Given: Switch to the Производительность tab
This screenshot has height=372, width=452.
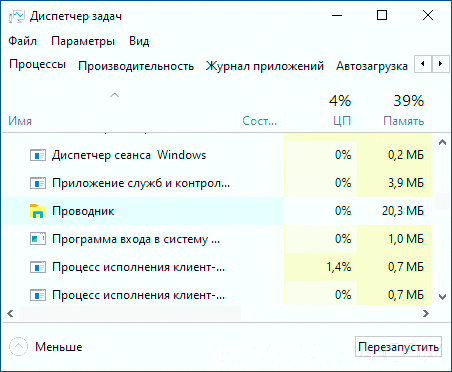Looking at the screenshot, I should click(136, 66).
